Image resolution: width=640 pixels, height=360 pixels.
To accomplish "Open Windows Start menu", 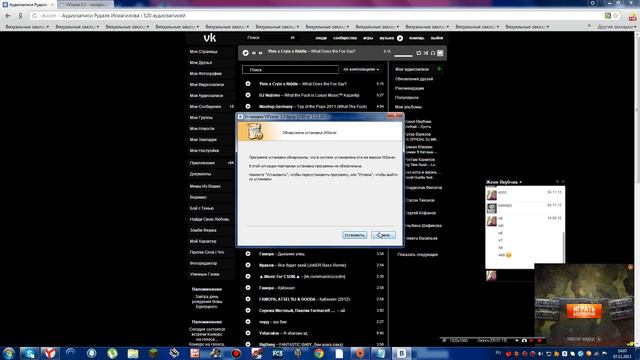I will point(9,353).
